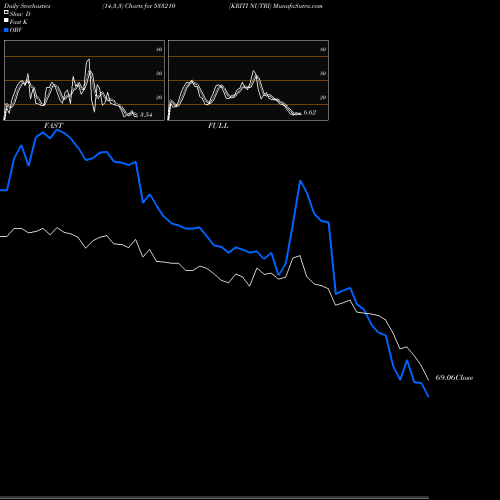Click the Fast K legend swatch

(6, 21)
